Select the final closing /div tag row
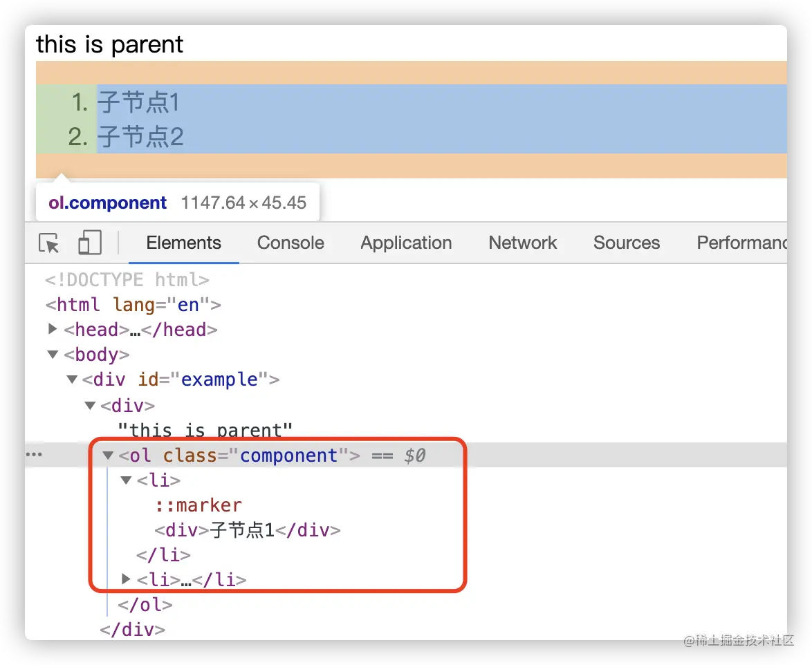 [x=133, y=629]
